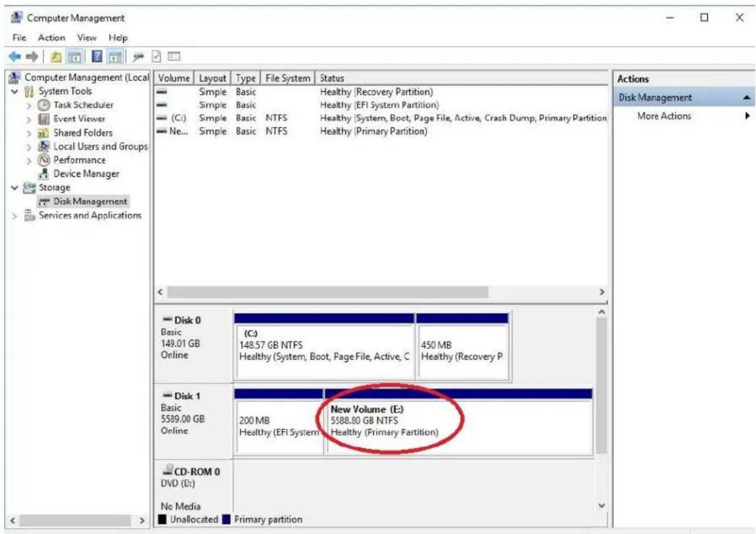
Task: Click disk view scrollbar down arrow
Action: pos(602,506)
